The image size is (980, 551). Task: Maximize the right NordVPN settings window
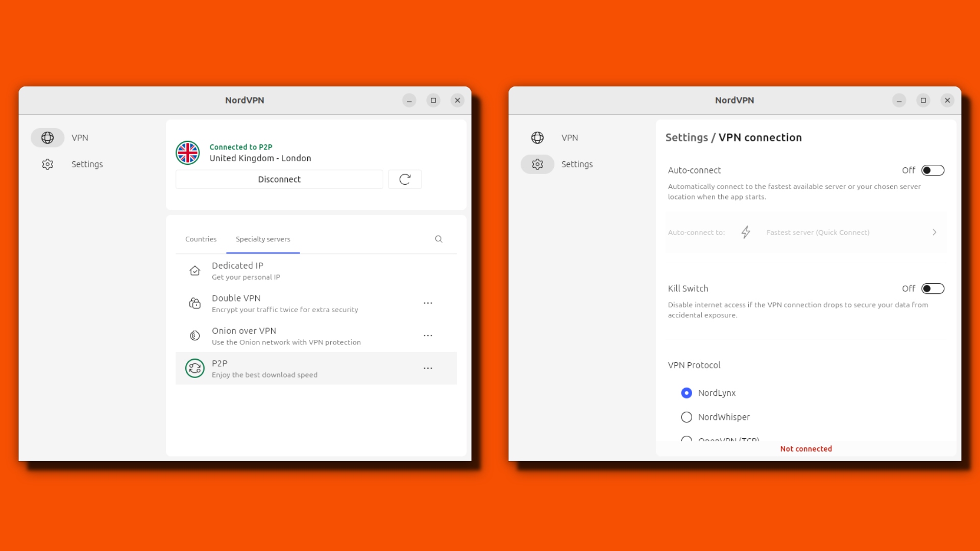[x=923, y=101]
